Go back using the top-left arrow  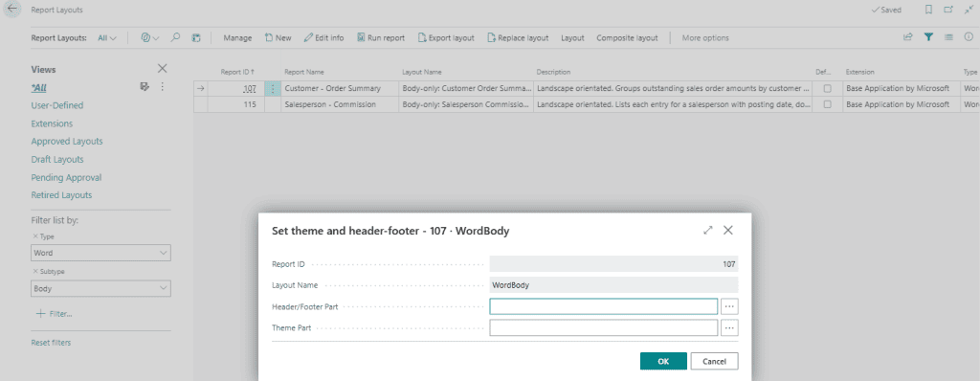coord(11,10)
